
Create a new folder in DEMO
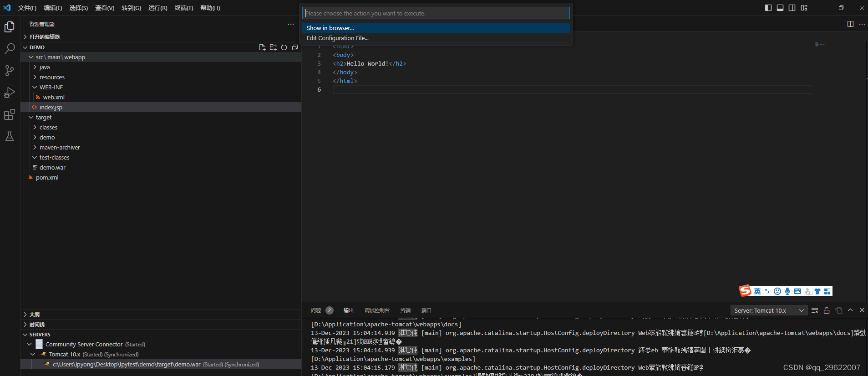(x=273, y=47)
